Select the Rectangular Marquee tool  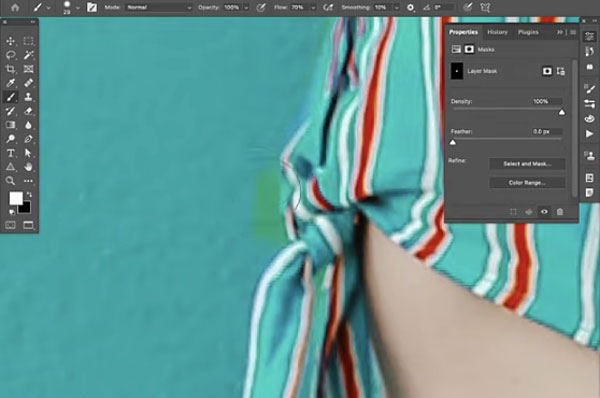pos(28,41)
